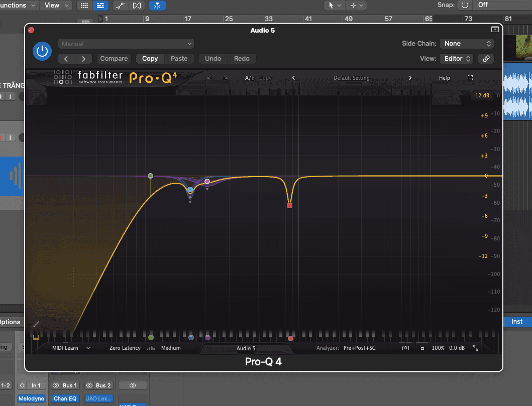The image size is (532, 406).
Task: Toggle Zero Latency processing mode
Action: pos(125,347)
